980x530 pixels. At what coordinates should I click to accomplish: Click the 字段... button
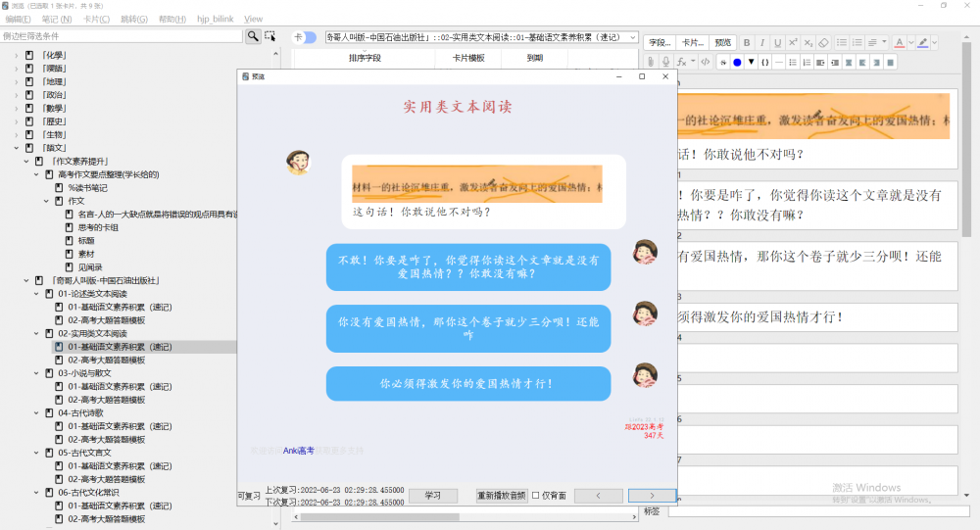point(660,42)
